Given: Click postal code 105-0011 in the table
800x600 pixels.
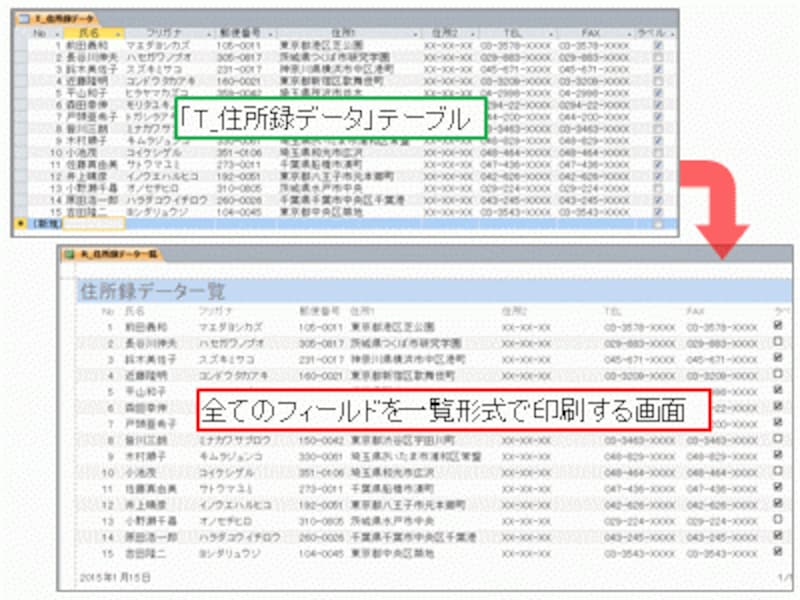Looking at the screenshot, I should click(x=239, y=45).
